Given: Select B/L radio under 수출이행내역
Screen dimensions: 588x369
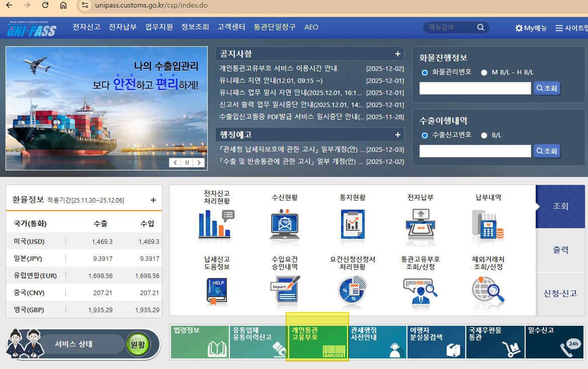Looking at the screenshot, I should click(x=484, y=136).
